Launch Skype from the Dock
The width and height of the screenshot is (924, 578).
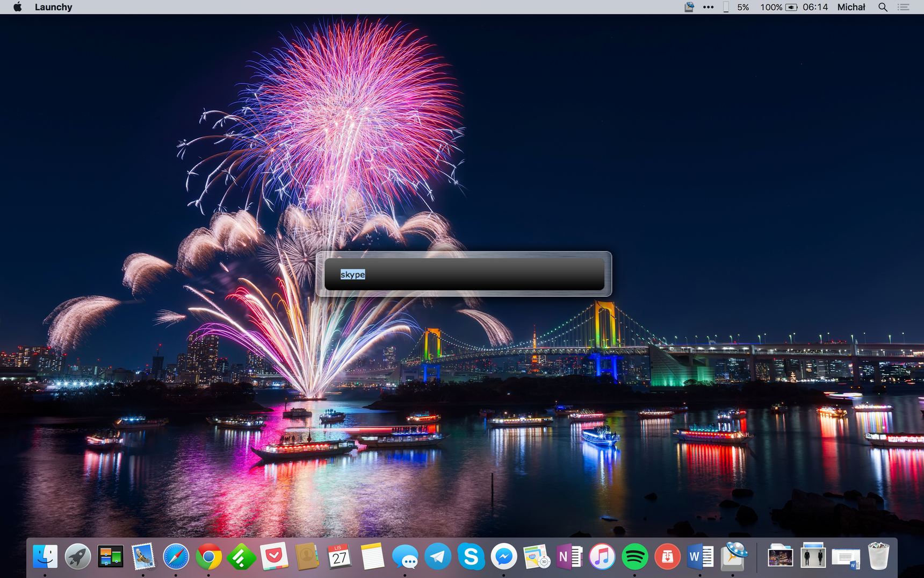(471, 556)
